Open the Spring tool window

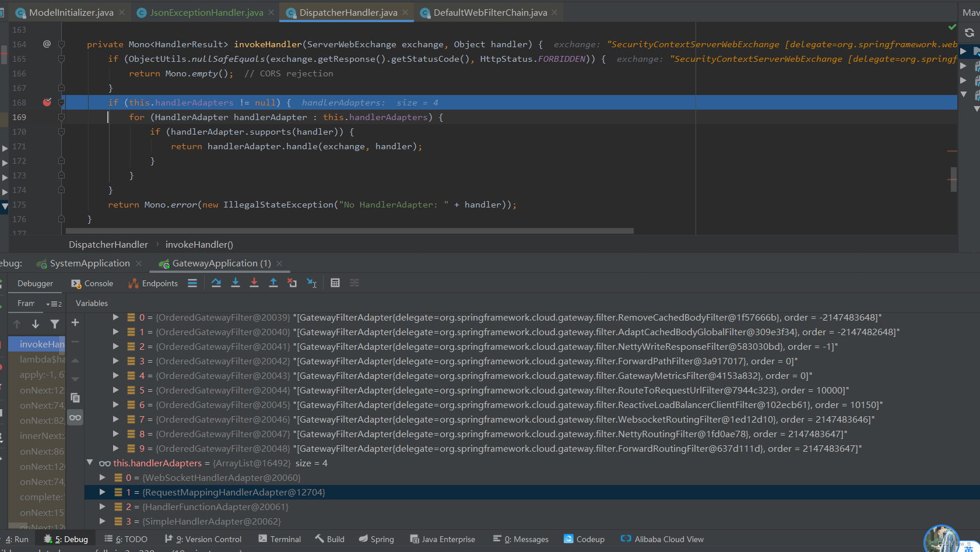pyautogui.click(x=376, y=539)
